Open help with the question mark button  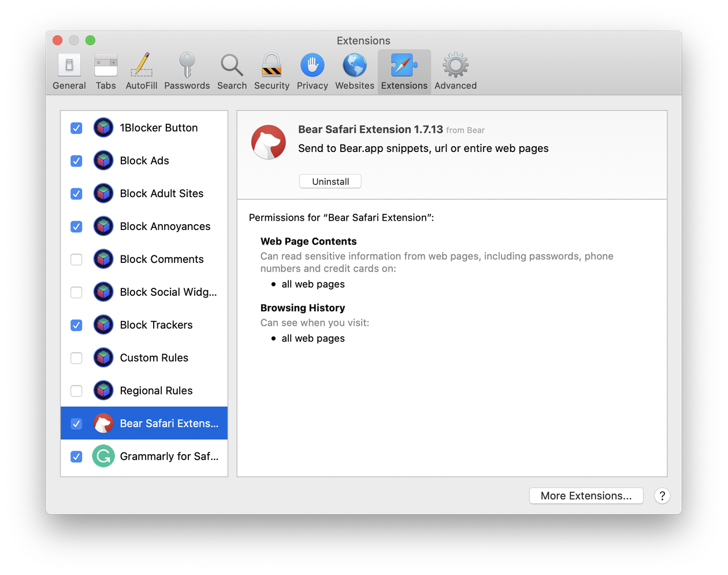click(x=662, y=496)
